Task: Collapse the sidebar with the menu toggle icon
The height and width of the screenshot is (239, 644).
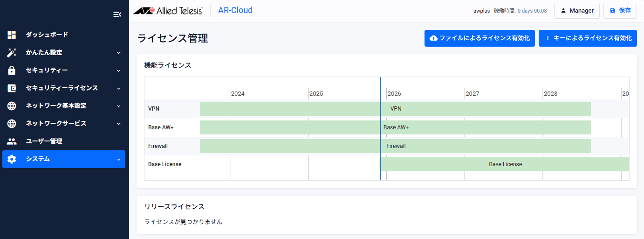Action: click(117, 14)
